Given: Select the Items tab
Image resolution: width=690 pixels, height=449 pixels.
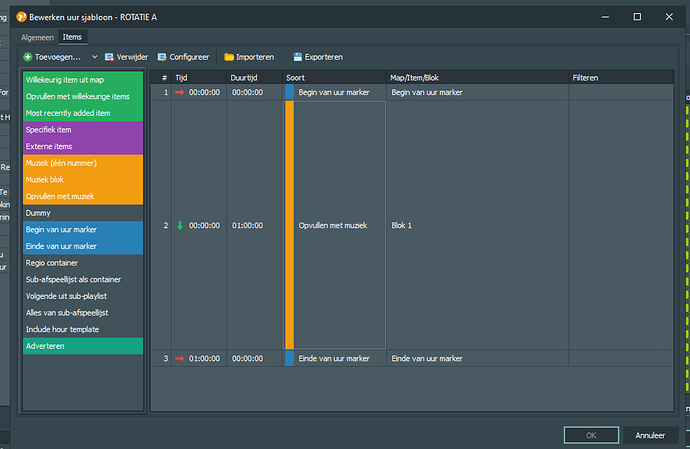Looking at the screenshot, I should [72, 37].
